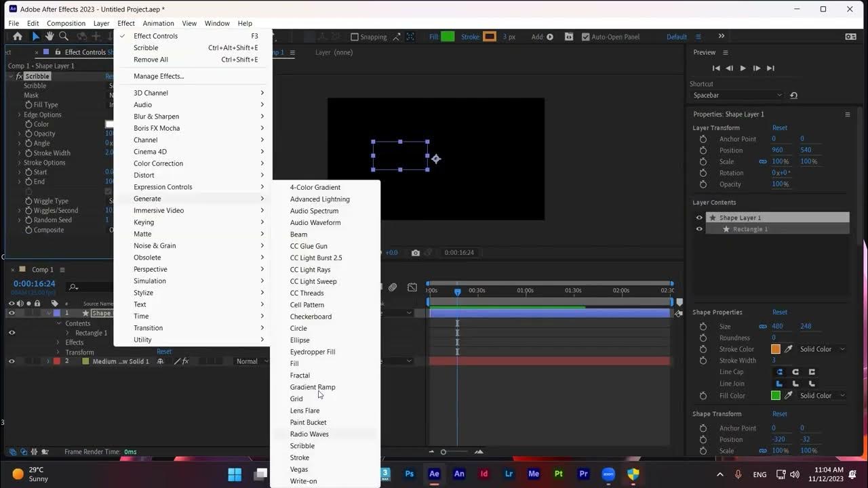
Task: Select Projecting line cap option
Action: [812, 372]
